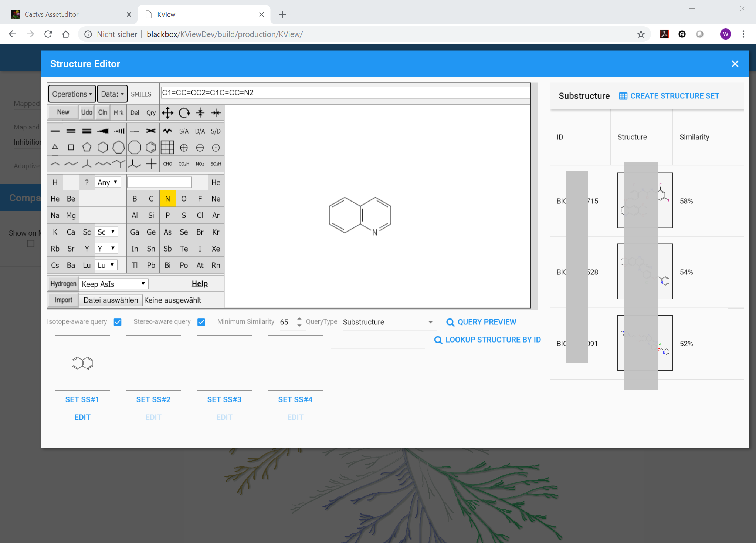Screen dimensions: 756x543
Task: Select the double bond tool
Action: [x=71, y=131]
